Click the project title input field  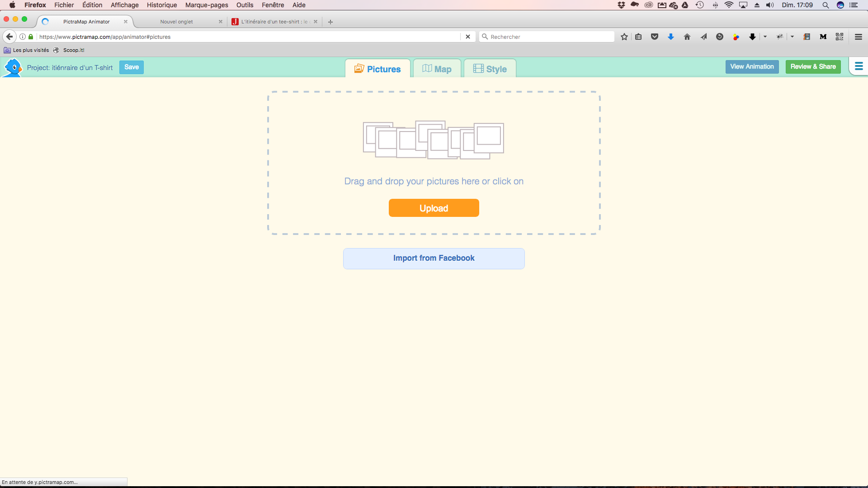pos(70,67)
